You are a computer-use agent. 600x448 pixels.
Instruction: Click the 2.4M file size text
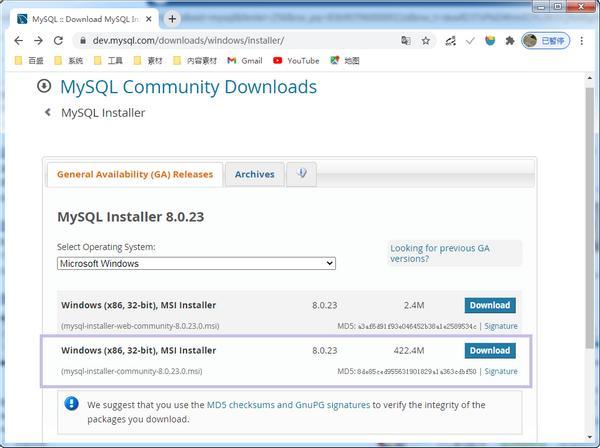414,305
